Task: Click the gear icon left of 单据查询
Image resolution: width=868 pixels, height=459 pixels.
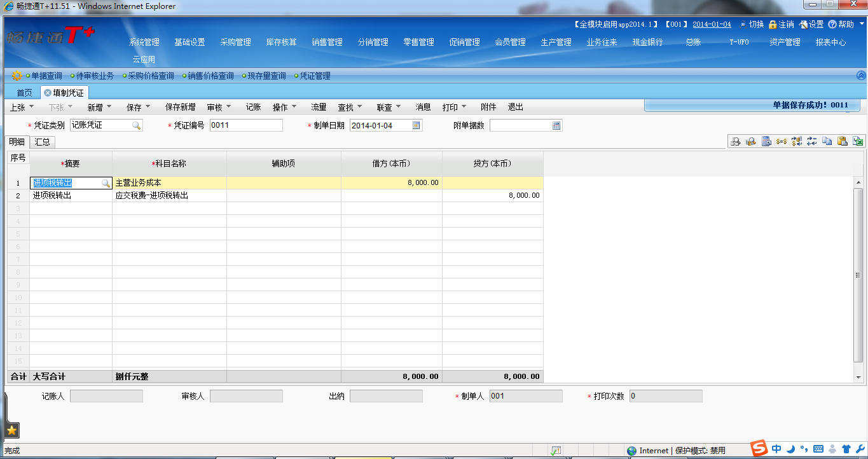Action: [17, 76]
